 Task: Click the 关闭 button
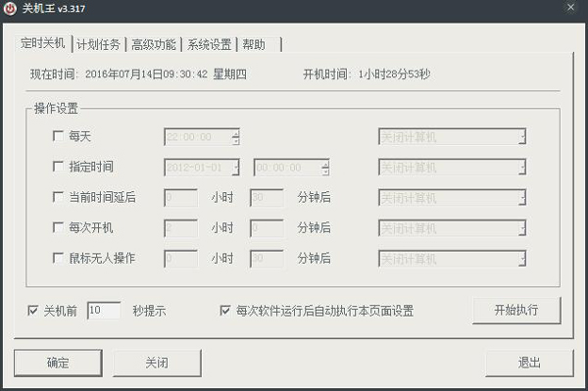pos(157,363)
